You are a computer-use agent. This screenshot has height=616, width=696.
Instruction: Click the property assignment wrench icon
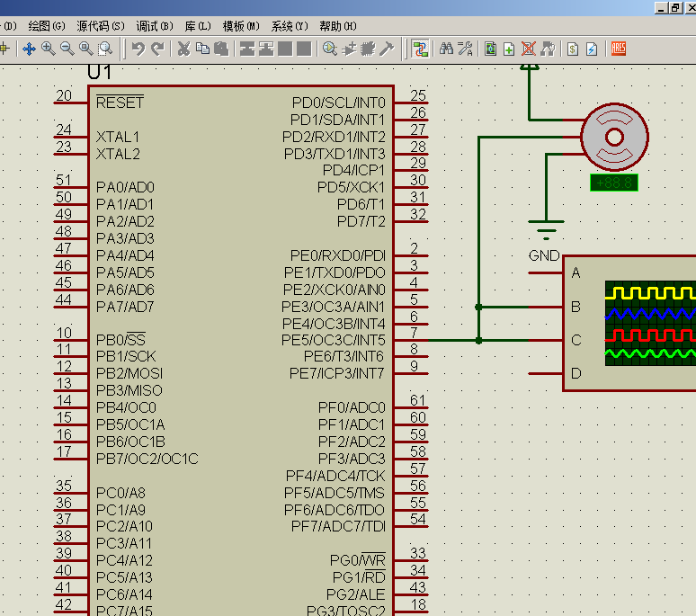click(465, 49)
